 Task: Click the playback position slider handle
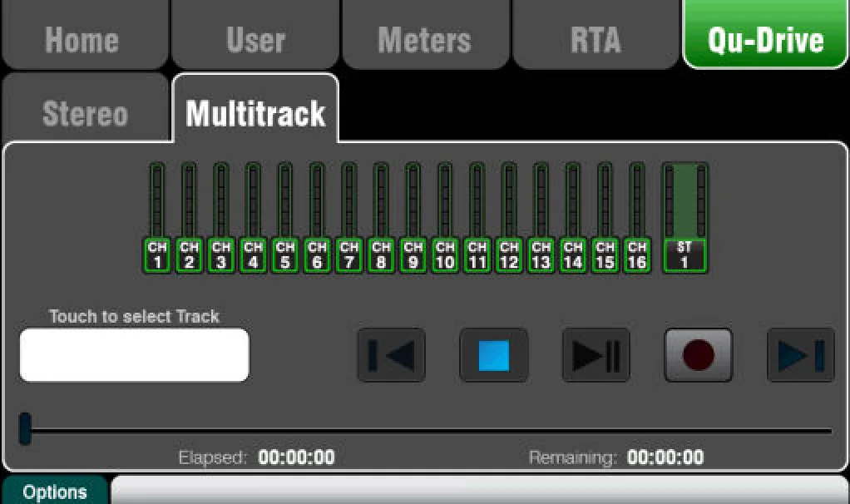pos(25,428)
